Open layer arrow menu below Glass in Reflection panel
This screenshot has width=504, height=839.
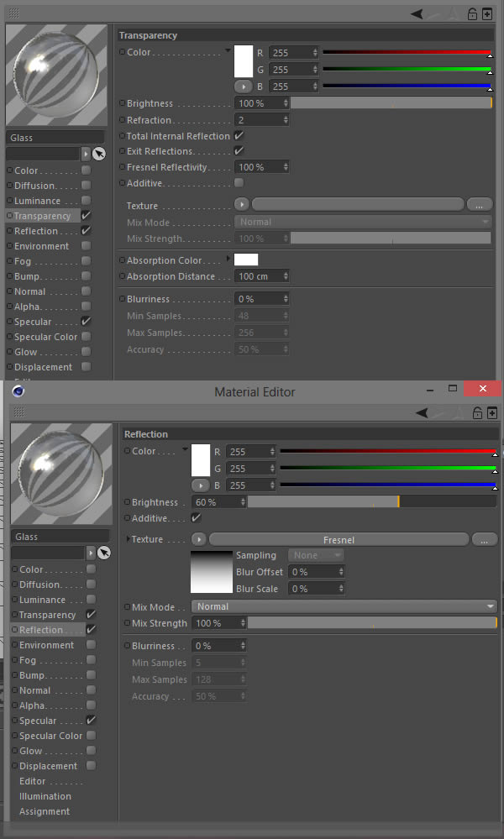click(91, 553)
